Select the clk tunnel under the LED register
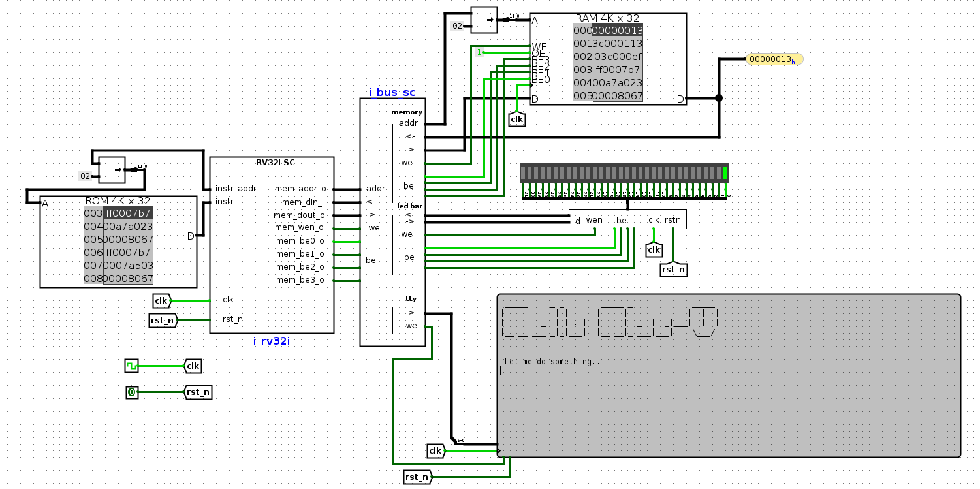The width and height of the screenshot is (980, 489). [654, 250]
